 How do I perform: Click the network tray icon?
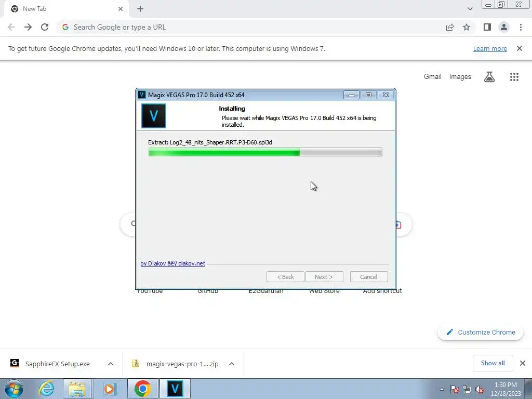pyautogui.click(x=467, y=389)
